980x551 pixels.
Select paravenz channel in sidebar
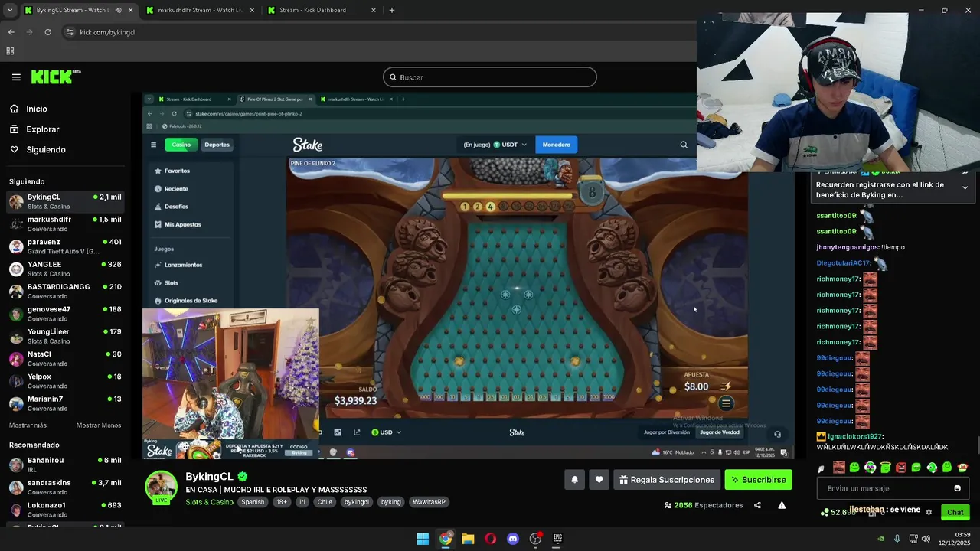65,246
